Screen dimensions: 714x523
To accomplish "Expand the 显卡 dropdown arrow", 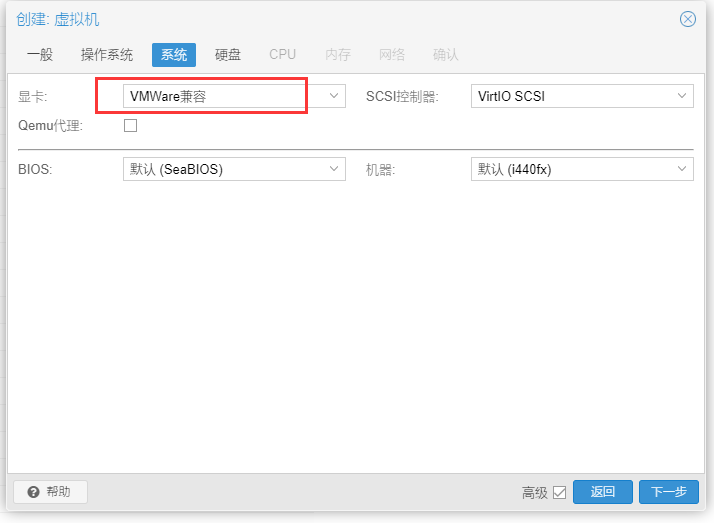I will 334,96.
